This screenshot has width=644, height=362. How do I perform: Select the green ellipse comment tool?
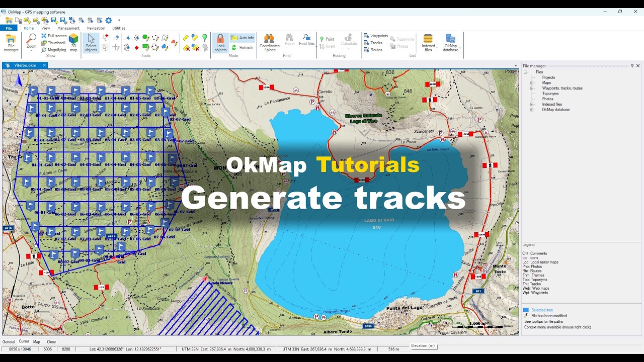click(x=145, y=38)
